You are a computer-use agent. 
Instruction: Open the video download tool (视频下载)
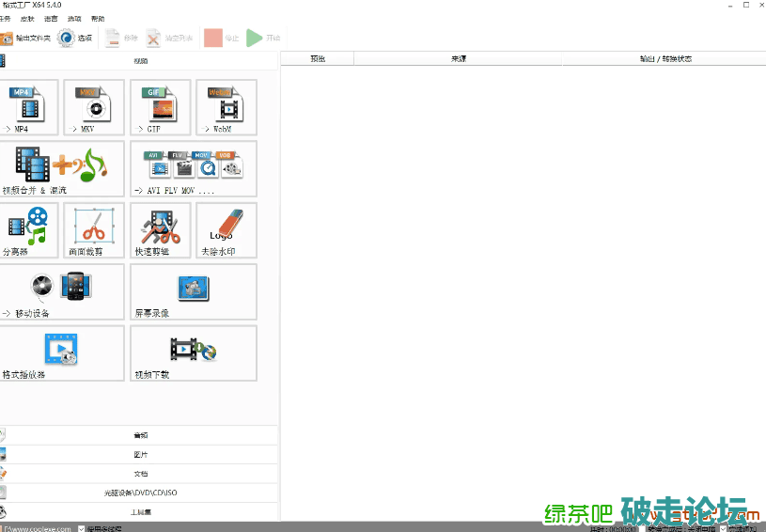(193, 352)
